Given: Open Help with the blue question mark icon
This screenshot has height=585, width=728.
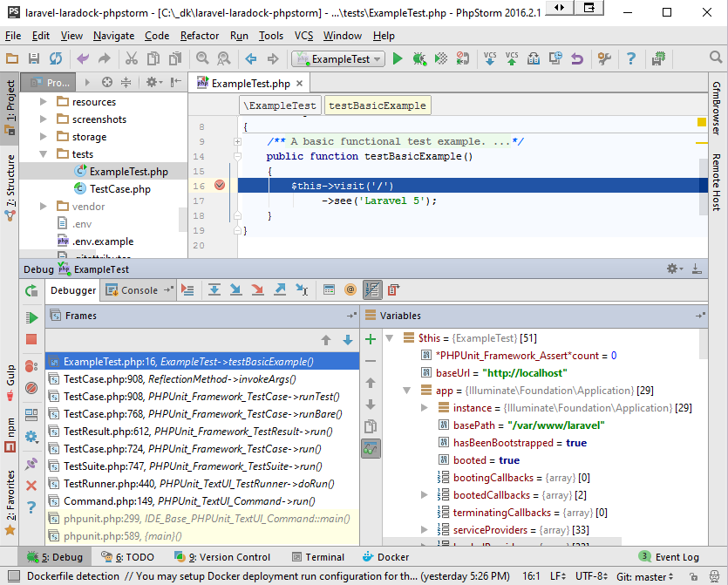Looking at the screenshot, I should (x=630, y=58).
